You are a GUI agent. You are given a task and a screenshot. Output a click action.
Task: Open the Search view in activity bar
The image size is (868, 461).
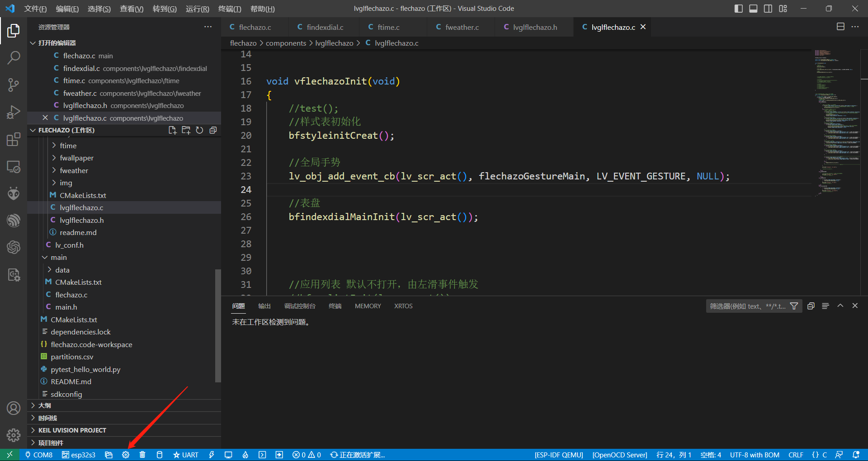click(14, 58)
